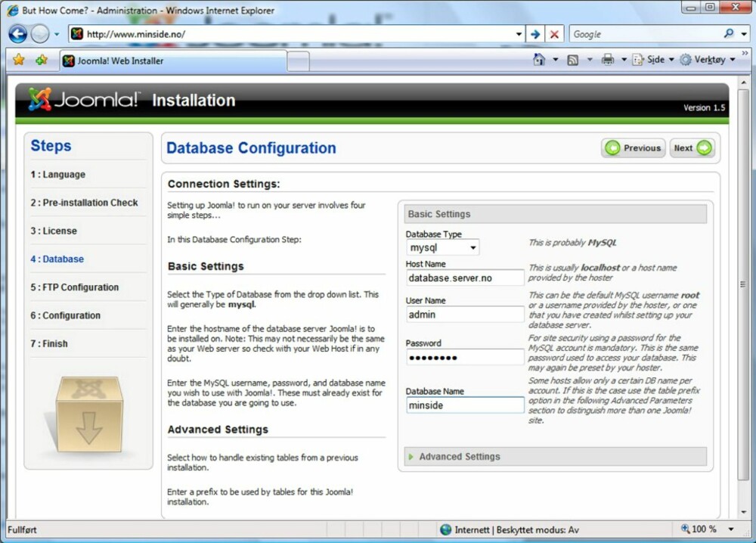Click the RSS feeds icon
756x543 pixels.
[573, 60]
